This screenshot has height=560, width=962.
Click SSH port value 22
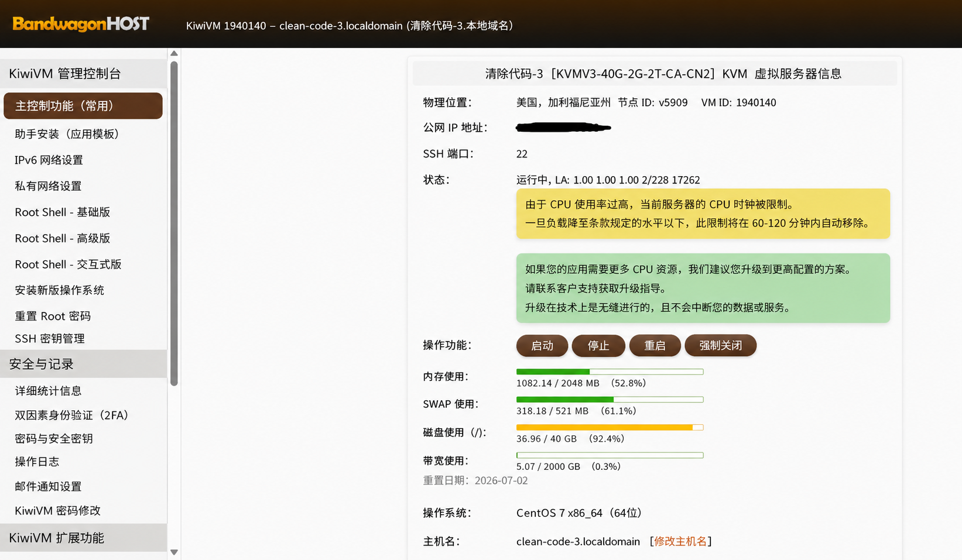(522, 154)
